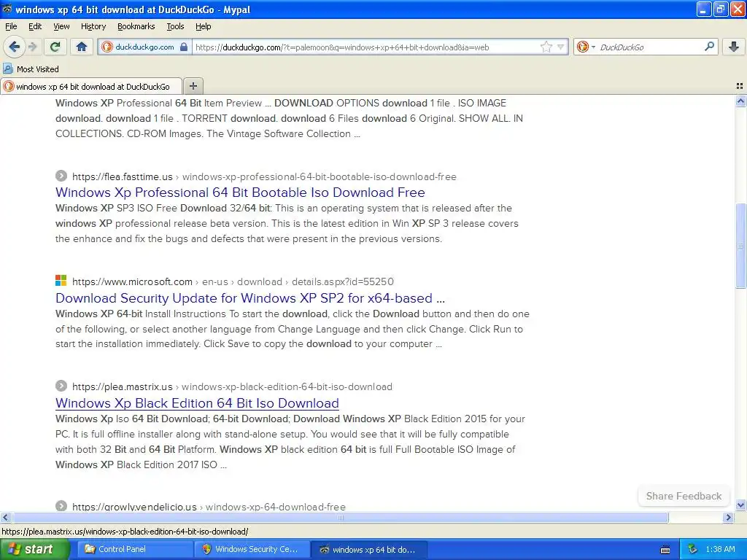Click the growly.vendelicio.us result URL
The height and width of the screenshot is (560, 747).
click(x=209, y=507)
